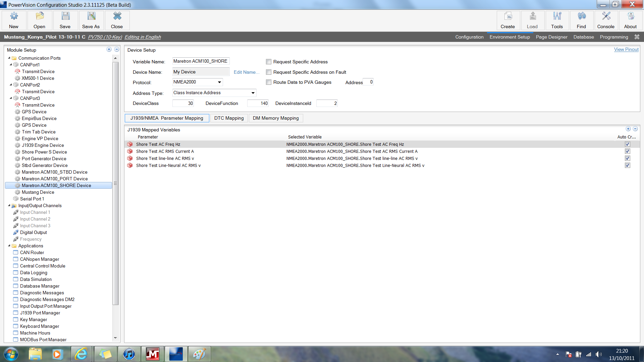Click the Save As icon
Image resolution: width=644 pixels, height=362 pixels.
coord(91,20)
